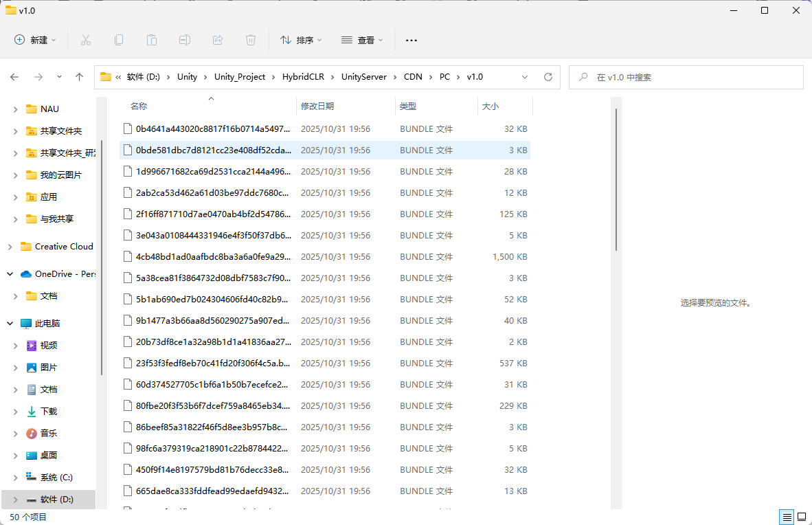The width and height of the screenshot is (812, 525).
Task: Expand the address bar history dropdown
Action: click(525, 77)
